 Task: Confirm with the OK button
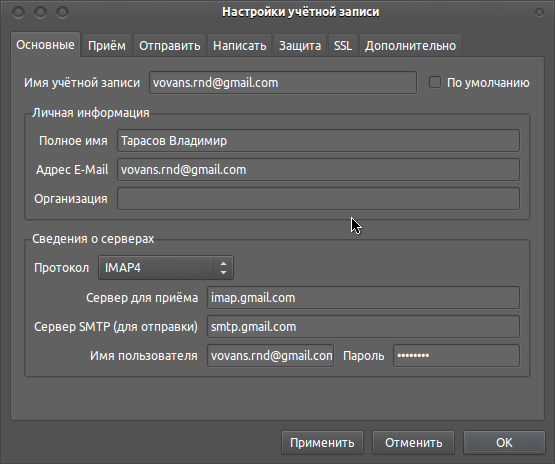pyautogui.click(x=504, y=442)
